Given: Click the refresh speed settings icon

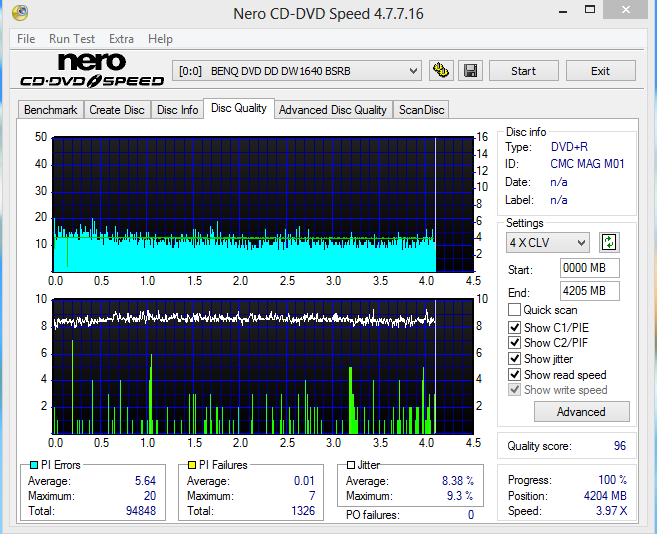Looking at the screenshot, I should (x=609, y=242).
